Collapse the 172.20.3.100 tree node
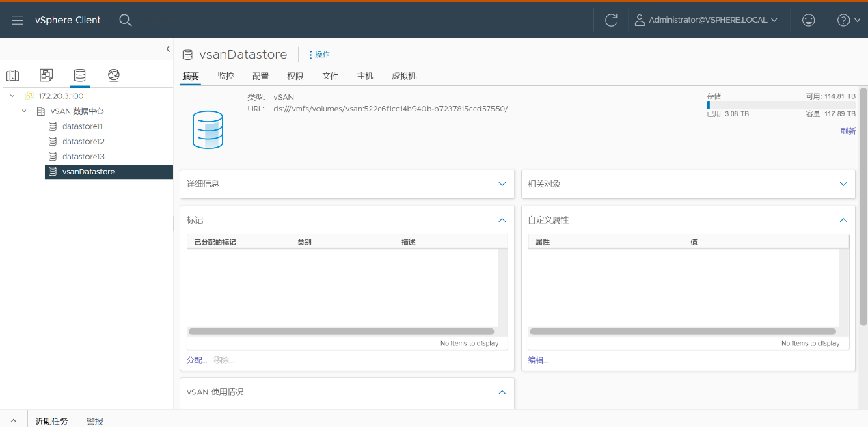868x430 pixels. (12, 96)
